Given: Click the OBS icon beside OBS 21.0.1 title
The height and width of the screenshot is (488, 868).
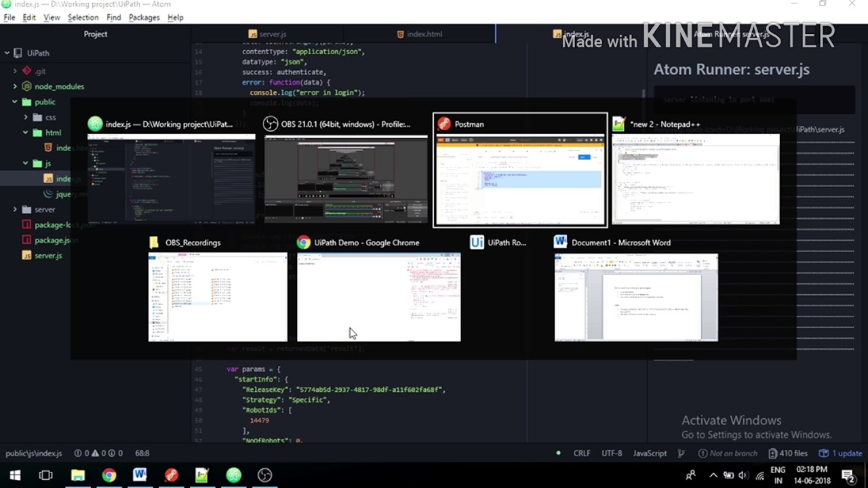Looking at the screenshot, I should click(271, 124).
